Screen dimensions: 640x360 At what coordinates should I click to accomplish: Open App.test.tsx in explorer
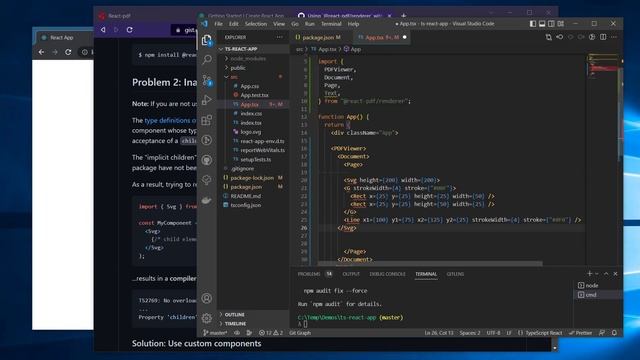(x=253, y=95)
